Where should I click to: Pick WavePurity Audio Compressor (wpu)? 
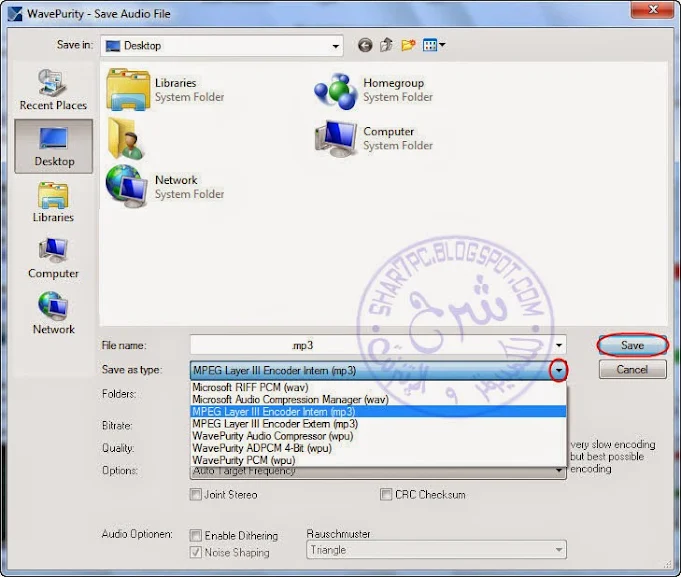click(x=378, y=435)
